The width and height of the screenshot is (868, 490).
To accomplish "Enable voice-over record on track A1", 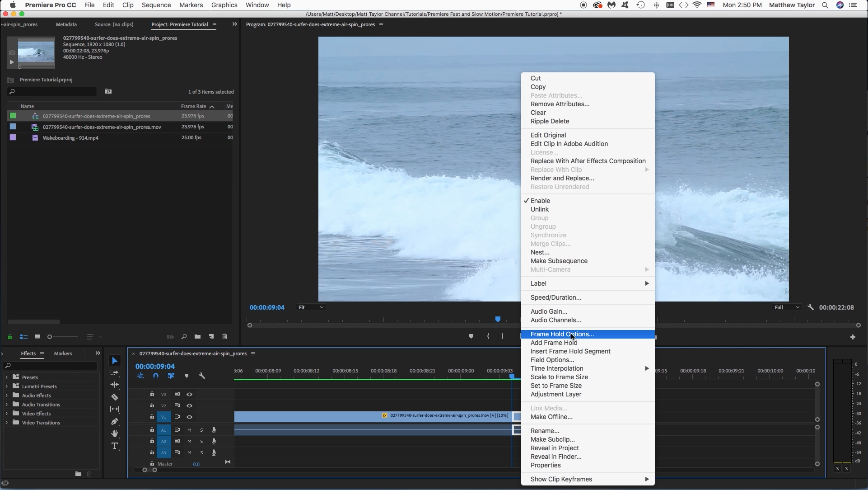I will [x=214, y=430].
